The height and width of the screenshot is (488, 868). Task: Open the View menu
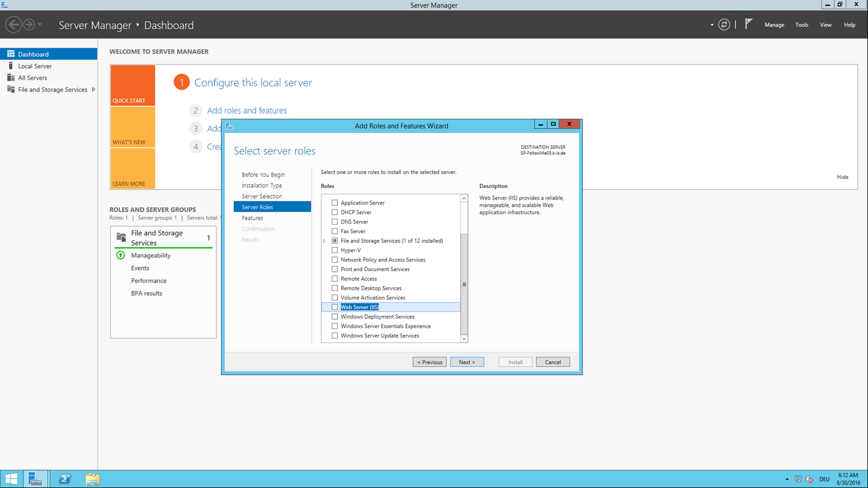826,25
